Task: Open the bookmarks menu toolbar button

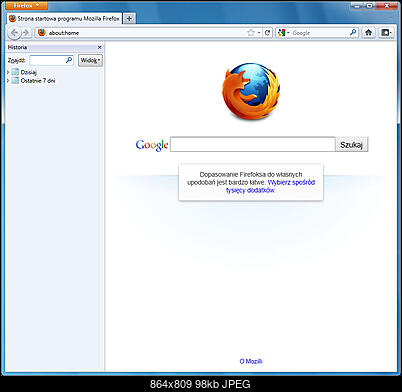Action: pos(386,33)
